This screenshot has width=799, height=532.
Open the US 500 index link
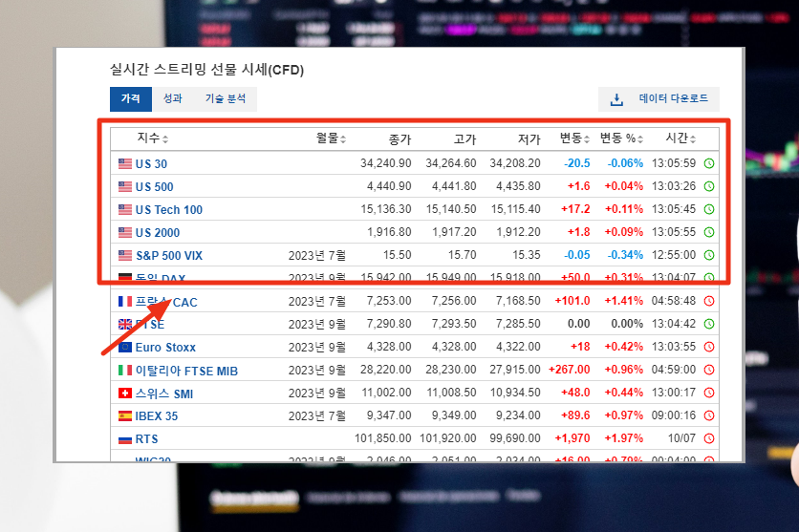pos(155,187)
